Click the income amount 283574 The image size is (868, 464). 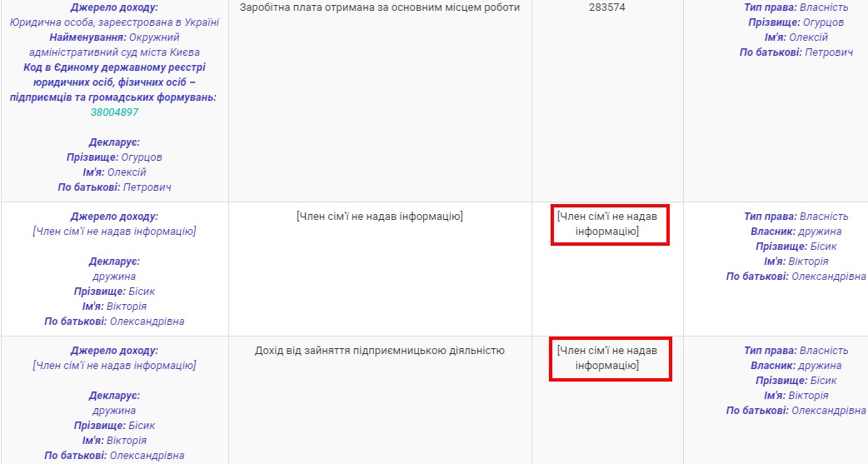(x=607, y=7)
